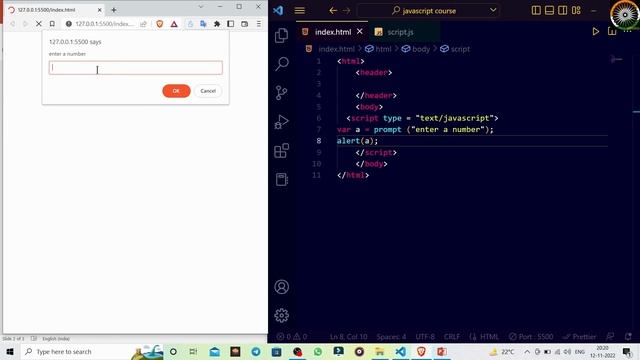
Task: Open the notifications bell in VS Code status bar
Action: tap(628, 337)
